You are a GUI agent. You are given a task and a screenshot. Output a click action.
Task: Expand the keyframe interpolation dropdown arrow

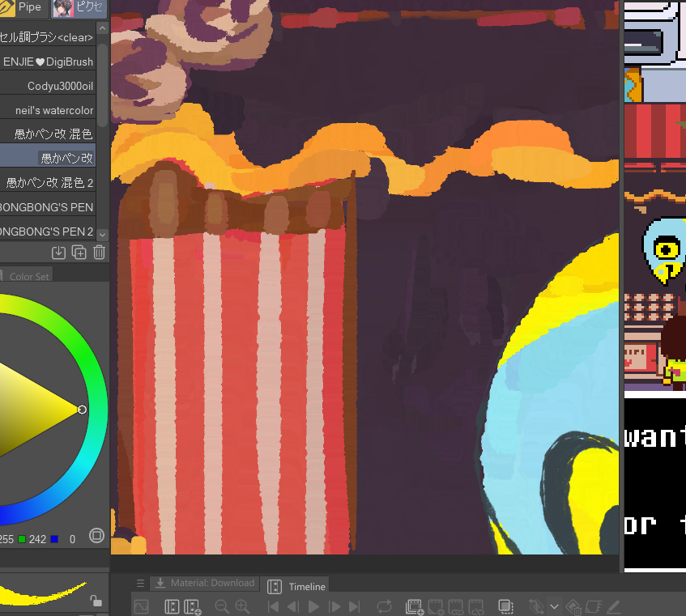tap(554, 607)
